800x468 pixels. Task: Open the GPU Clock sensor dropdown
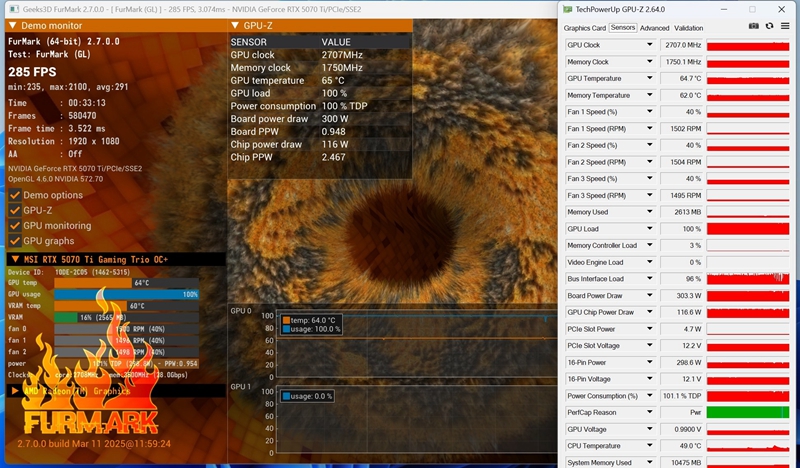tap(649, 46)
